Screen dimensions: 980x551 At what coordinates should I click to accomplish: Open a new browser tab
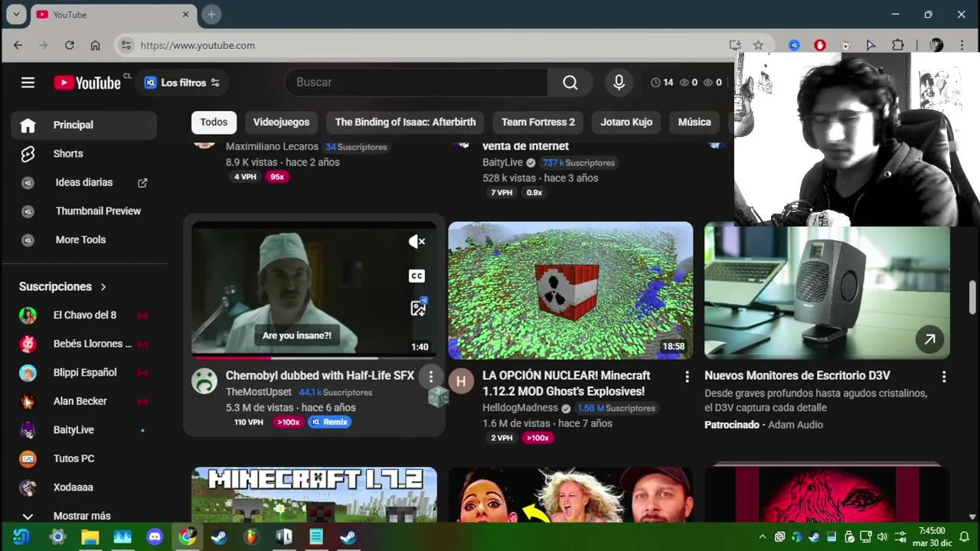(211, 15)
